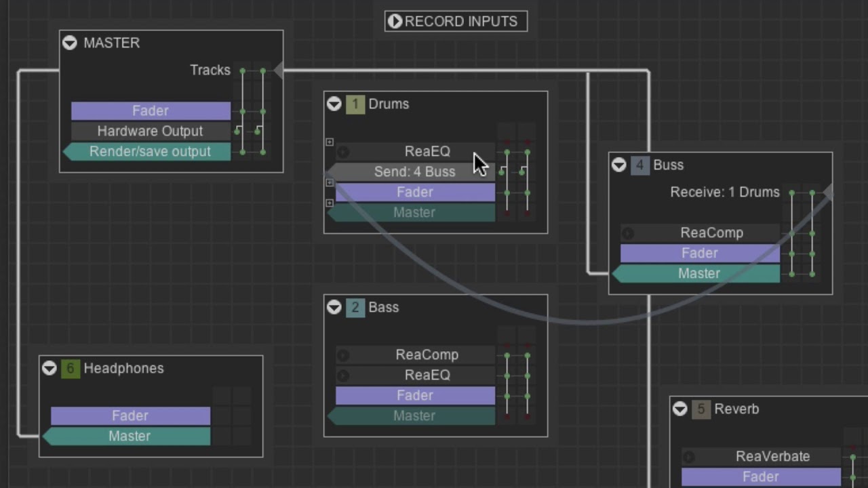The width and height of the screenshot is (868, 488).
Task: Click right channel pin of MASTER Fader row
Action: 262,111
